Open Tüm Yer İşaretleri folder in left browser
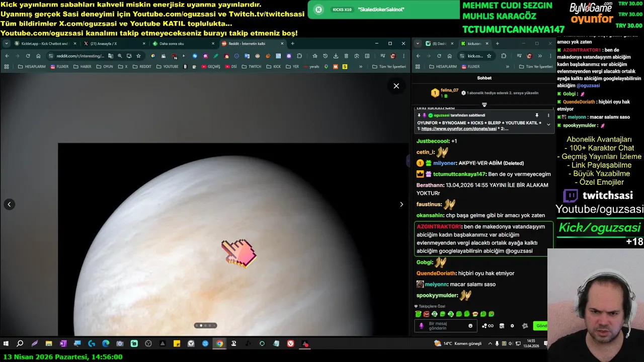The image size is (644, 362). click(x=389, y=66)
